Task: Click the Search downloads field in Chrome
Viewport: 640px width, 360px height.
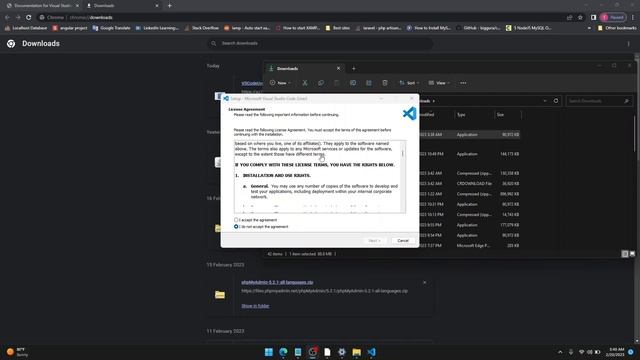Action: (320, 43)
